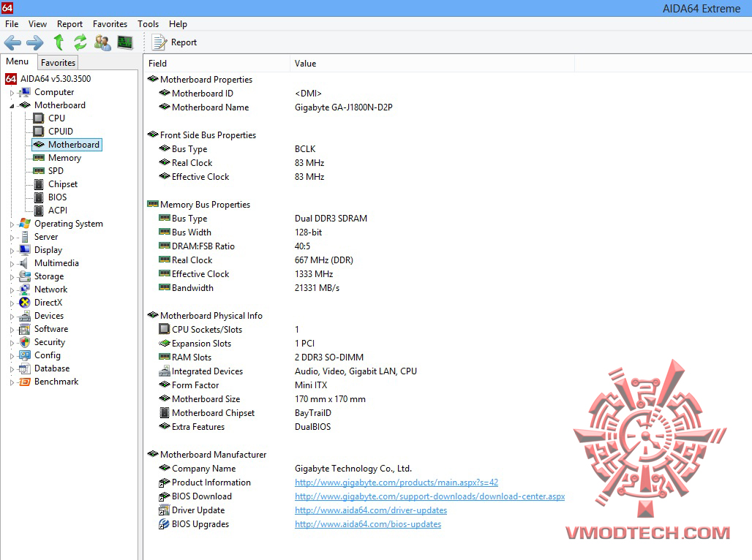Expand the Multimedia tree node

coord(12,264)
